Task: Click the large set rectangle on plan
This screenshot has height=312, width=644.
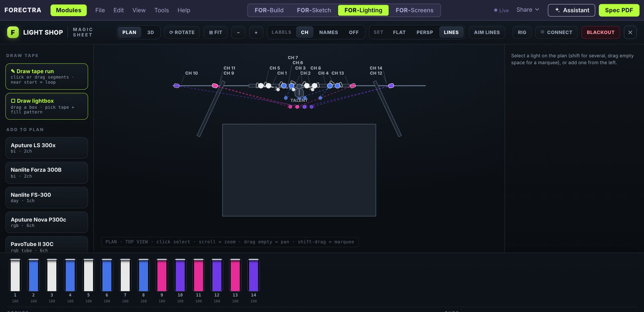Action: coord(299,170)
